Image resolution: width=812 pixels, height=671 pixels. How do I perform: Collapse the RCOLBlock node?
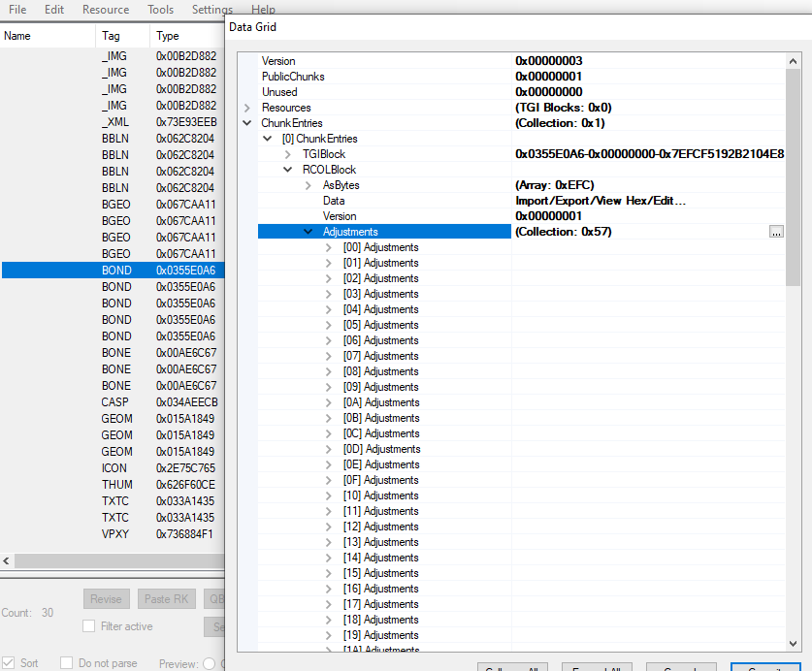tap(287, 170)
